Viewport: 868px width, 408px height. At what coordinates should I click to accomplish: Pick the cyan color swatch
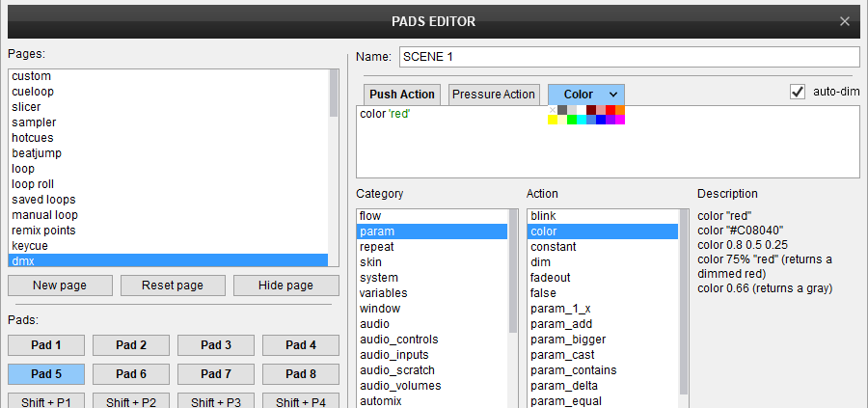(x=582, y=120)
